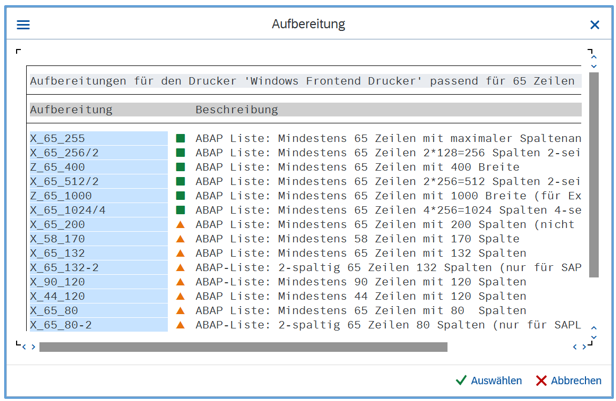The width and height of the screenshot is (616, 401).
Task: Confirm with the Auswählen button
Action: point(488,380)
